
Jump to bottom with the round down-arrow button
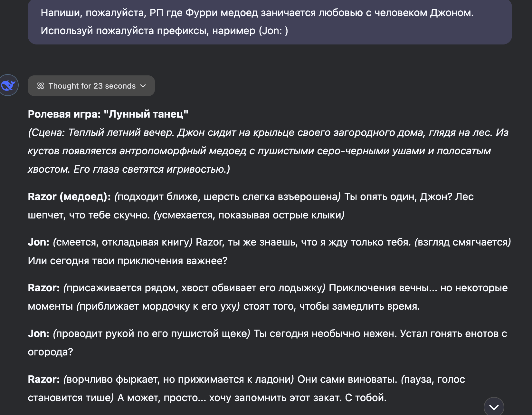[494, 407]
